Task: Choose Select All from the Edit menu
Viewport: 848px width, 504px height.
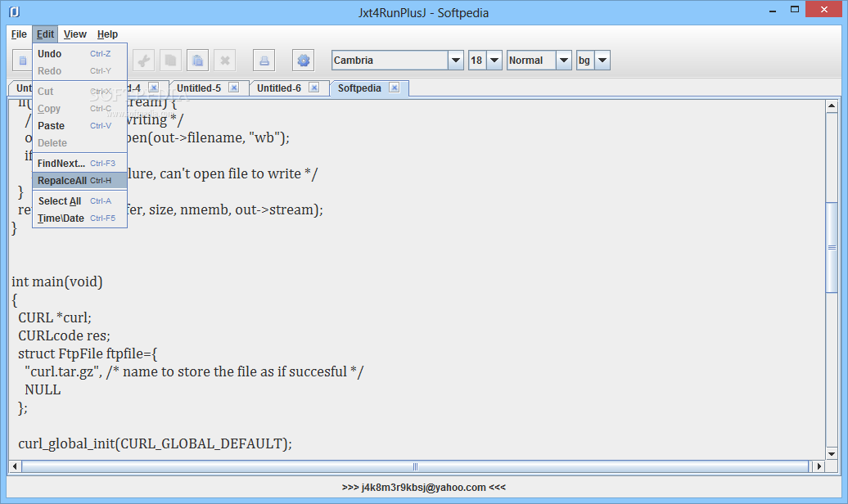Action: [x=79, y=201]
